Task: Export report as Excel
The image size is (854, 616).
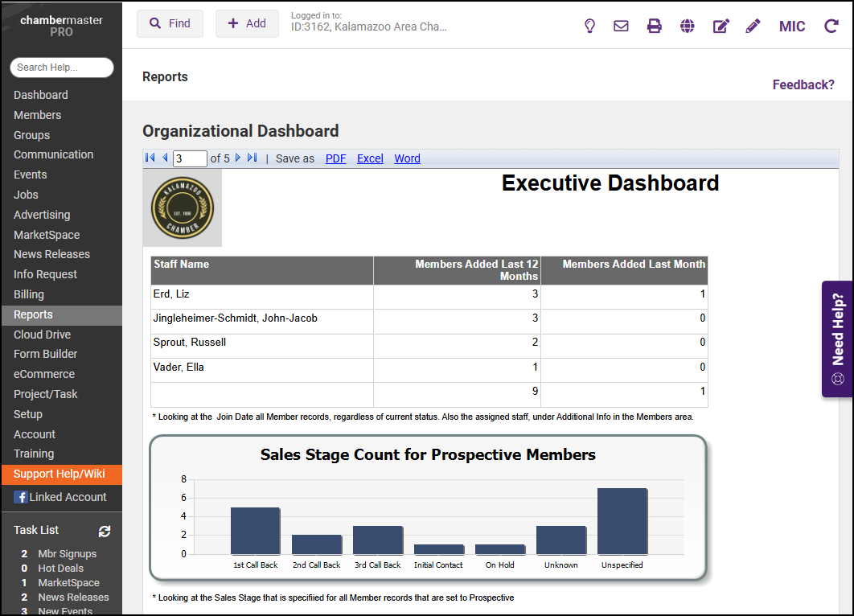Action: tap(370, 158)
